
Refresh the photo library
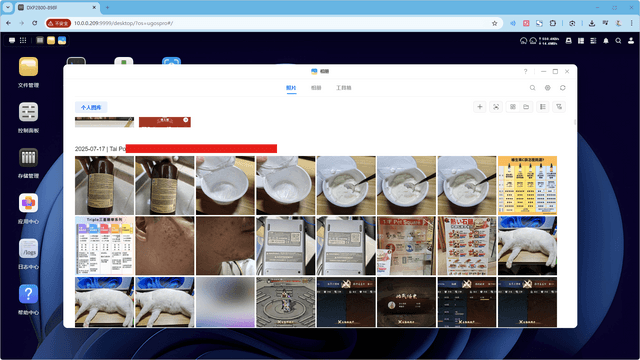563,88
